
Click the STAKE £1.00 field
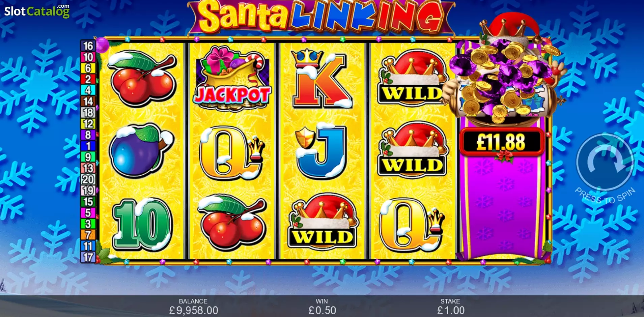pyautogui.click(x=451, y=307)
